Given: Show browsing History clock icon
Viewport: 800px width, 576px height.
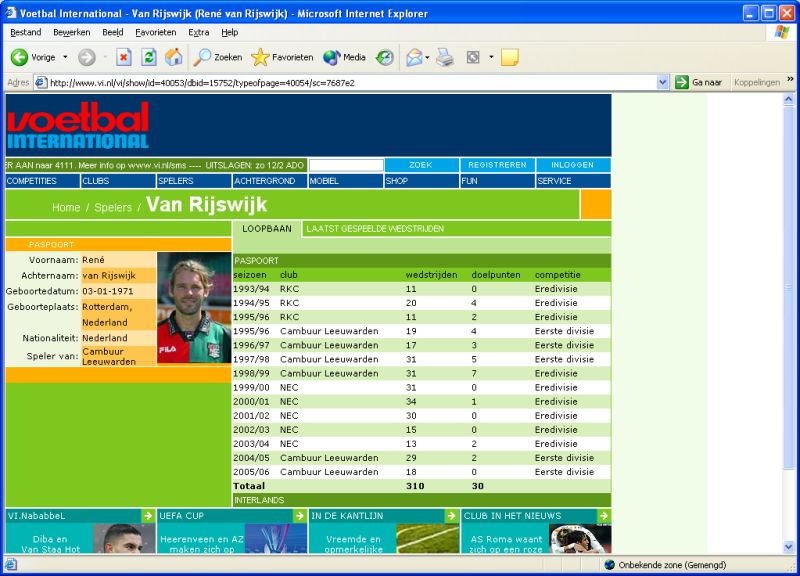Looking at the screenshot, I should [385, 57].
